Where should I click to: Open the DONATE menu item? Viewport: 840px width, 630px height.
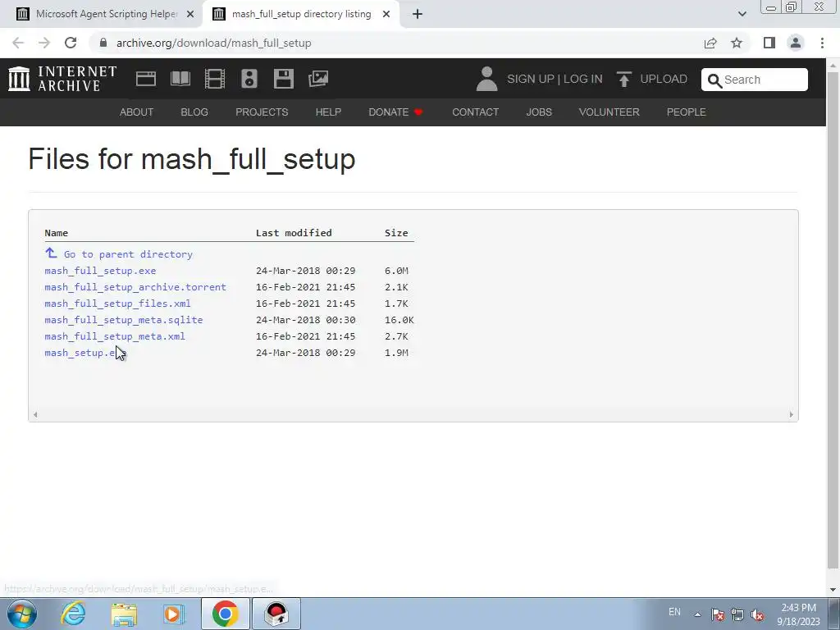point(396,112)
